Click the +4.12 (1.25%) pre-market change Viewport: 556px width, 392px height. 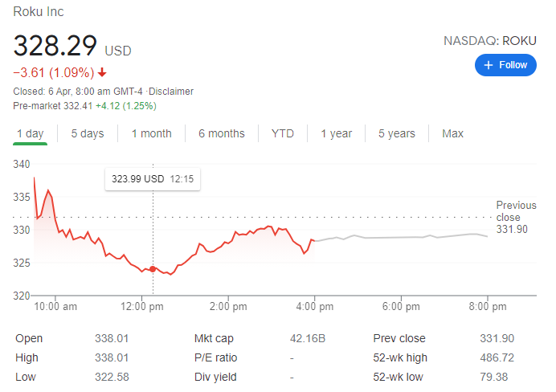tap(126, 106)
